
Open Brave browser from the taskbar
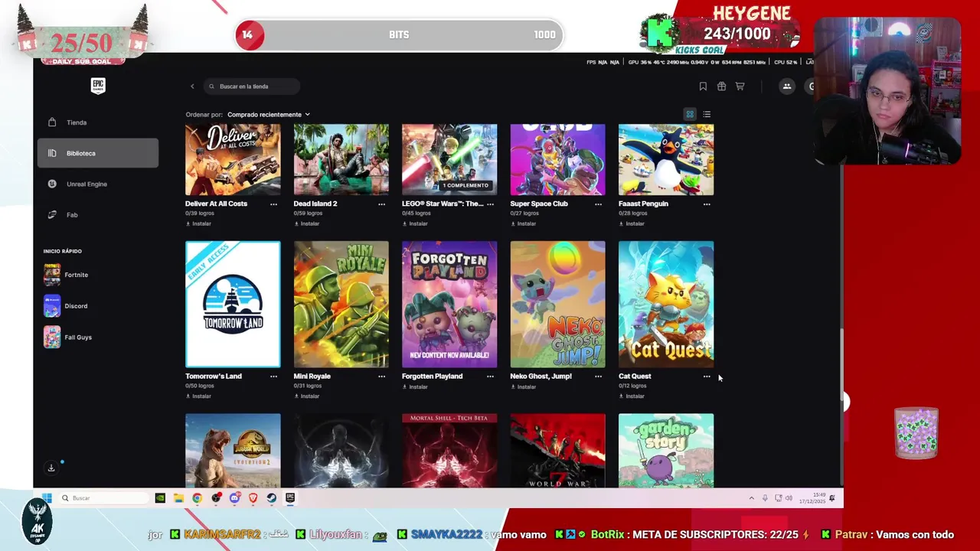point(253,498)
